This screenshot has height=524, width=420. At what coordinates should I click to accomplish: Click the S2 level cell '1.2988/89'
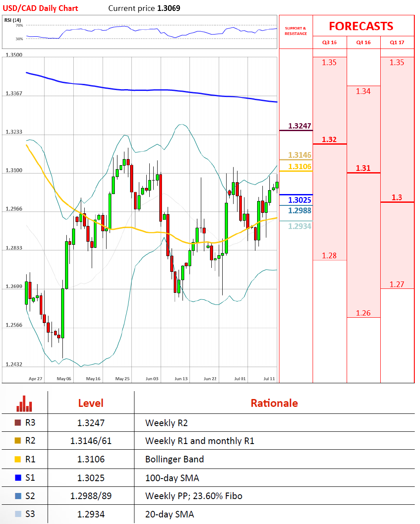tap(91, 496)
